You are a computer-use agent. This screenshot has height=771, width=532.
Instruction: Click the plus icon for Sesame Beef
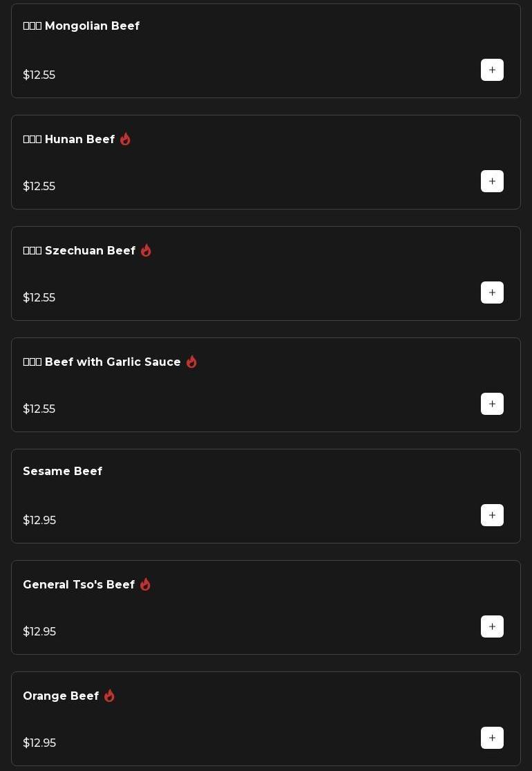click(492, 515)
